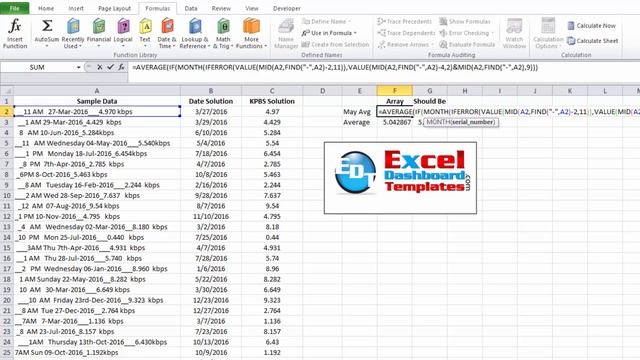
Task: Switch to the Insert tab
Action: (x=76, y=8)
